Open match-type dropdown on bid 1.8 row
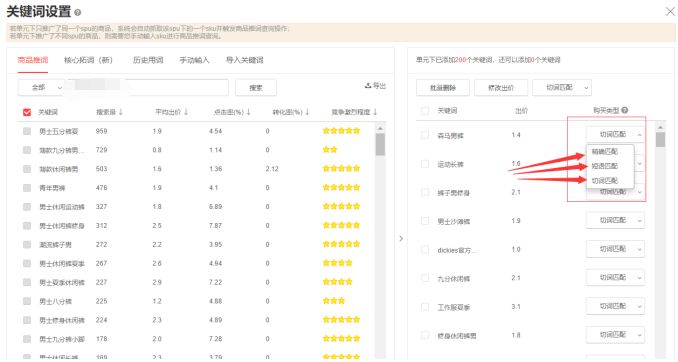Viewport: 678px width, 362px height. tap(615, 335)
